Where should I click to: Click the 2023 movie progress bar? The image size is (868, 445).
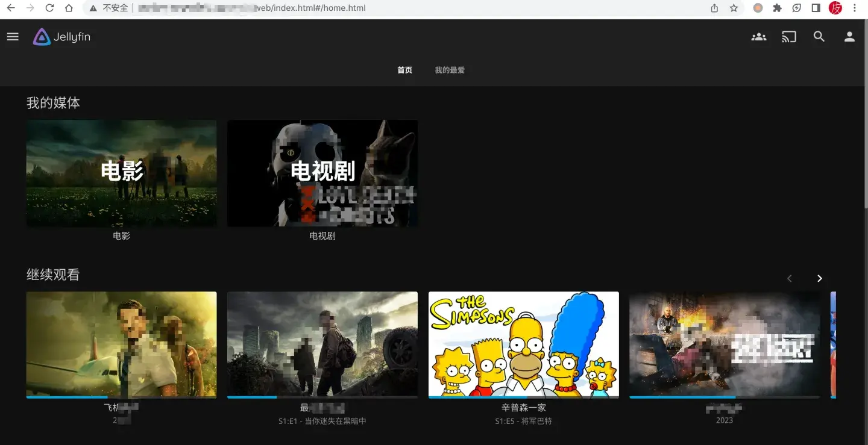pos(725,397)
